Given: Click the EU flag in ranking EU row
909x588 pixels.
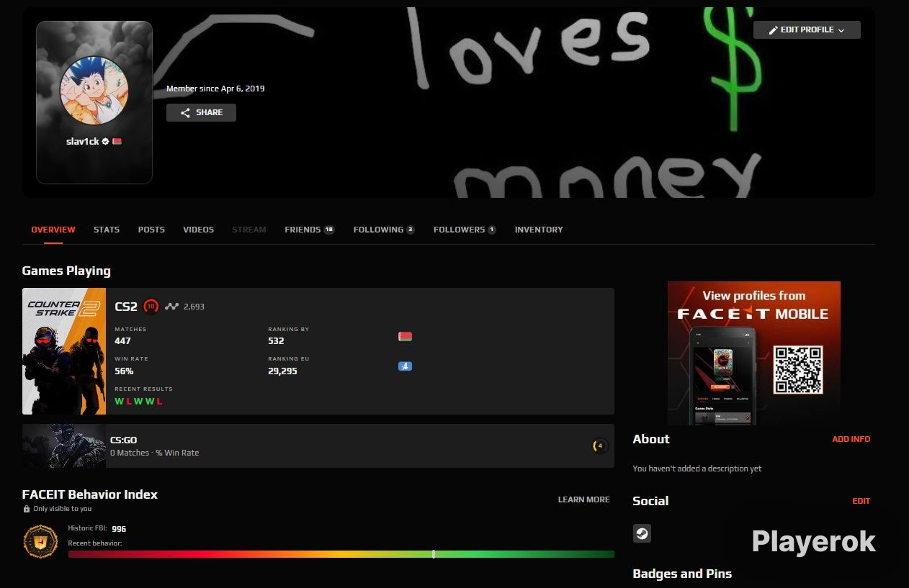Looking at the screenshot, I should (405, 366).
